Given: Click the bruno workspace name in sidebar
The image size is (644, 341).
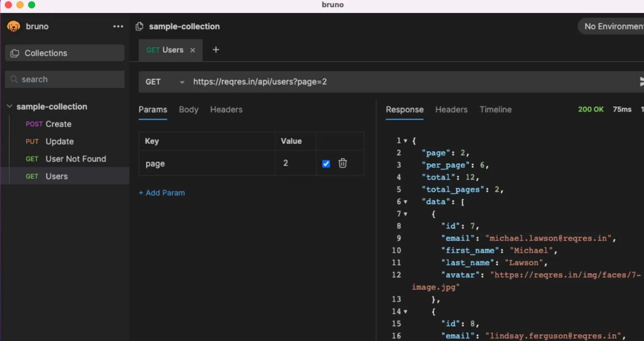Looking at the screenshot, I should (x=37, y=26).
